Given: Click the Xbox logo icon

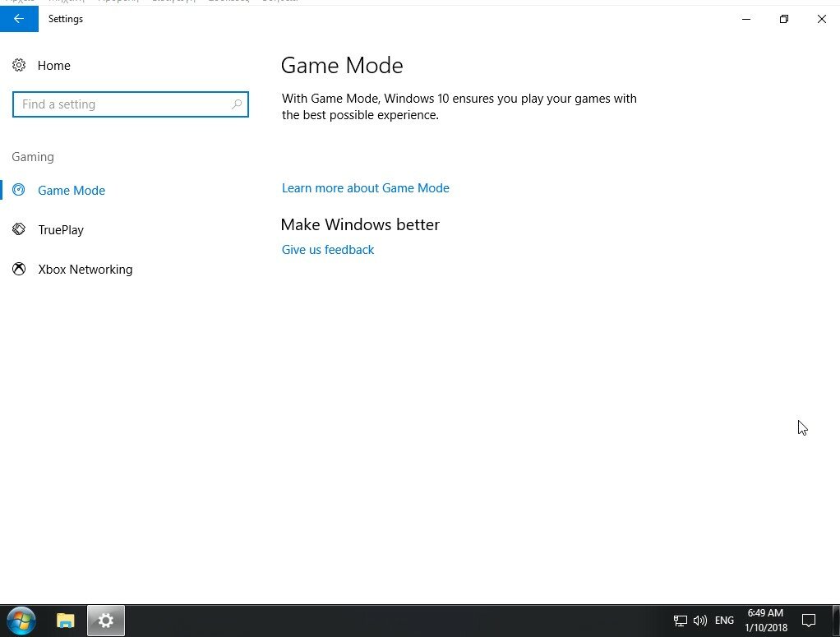Looking at the screenshot, I should coord(19,269).
